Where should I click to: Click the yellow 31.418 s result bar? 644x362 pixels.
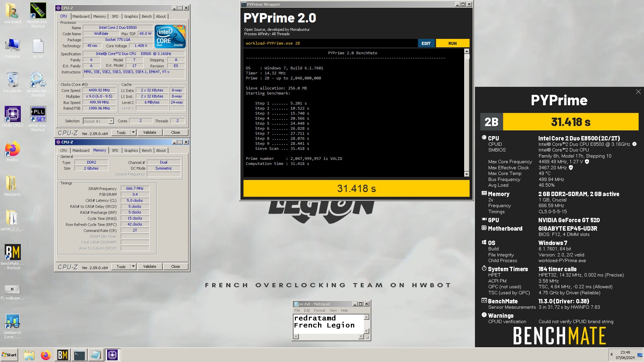(x=356, y=189)
